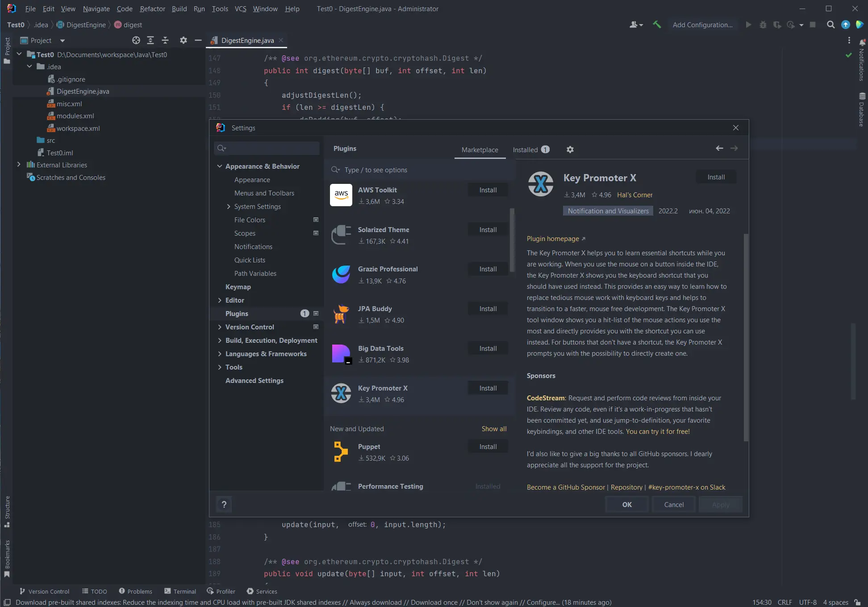Install the Grazie Professional plugin

(488, 269)
